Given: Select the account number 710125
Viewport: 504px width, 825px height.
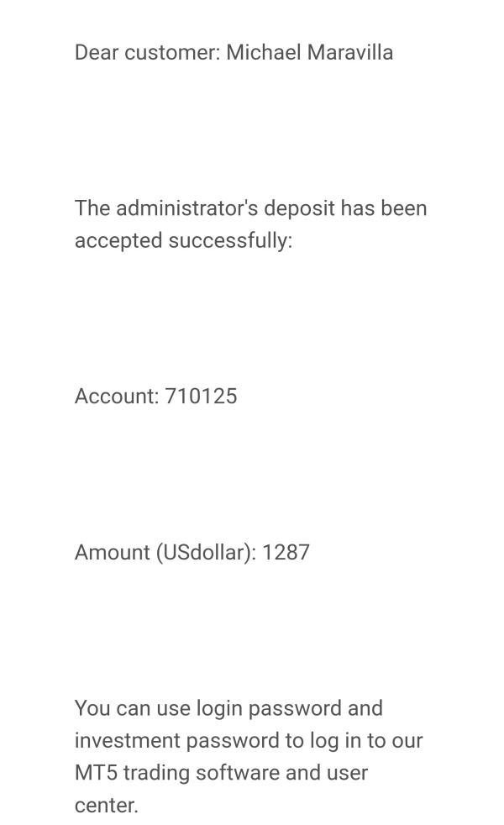Looking at the screenshot, I should point(201,396).
